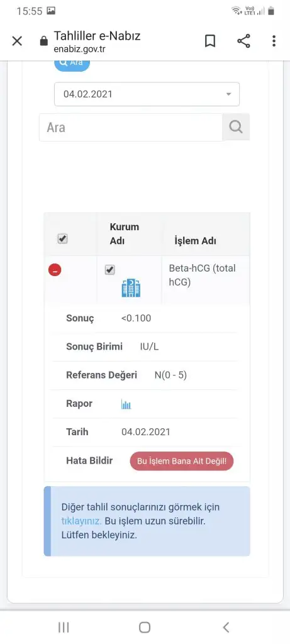Click Bu İşlem Bana Ait Değil button
This screenshot has height=644, width=290.
[182, 461]
